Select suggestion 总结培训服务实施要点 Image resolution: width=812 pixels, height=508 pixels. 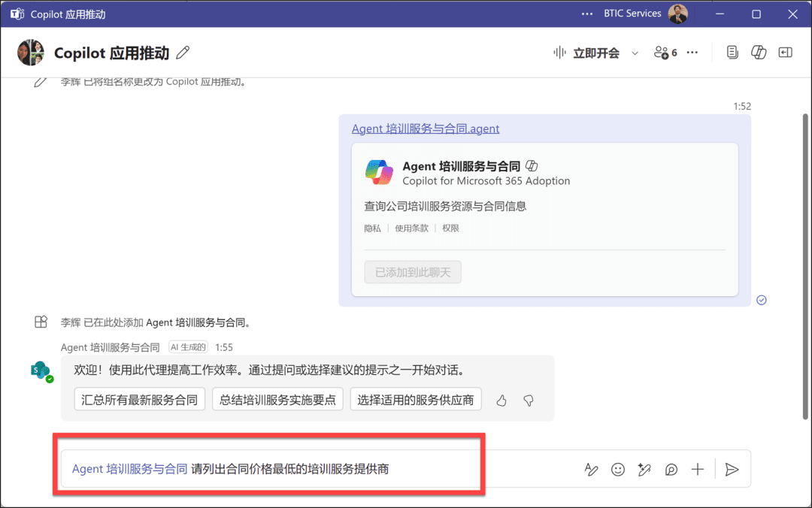pos(277,399)
